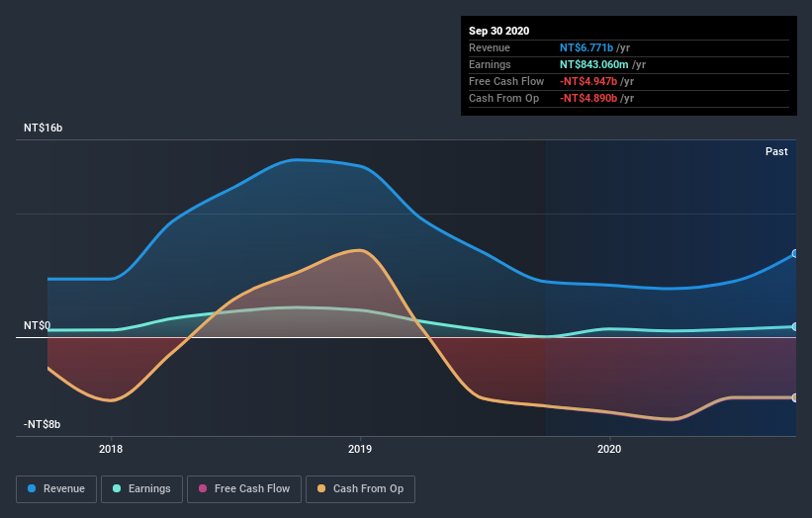Viewport: 812px width, 518px height.
Task: Click the Free Cash Flow label in tooltip
Action: tap(506, 81)
